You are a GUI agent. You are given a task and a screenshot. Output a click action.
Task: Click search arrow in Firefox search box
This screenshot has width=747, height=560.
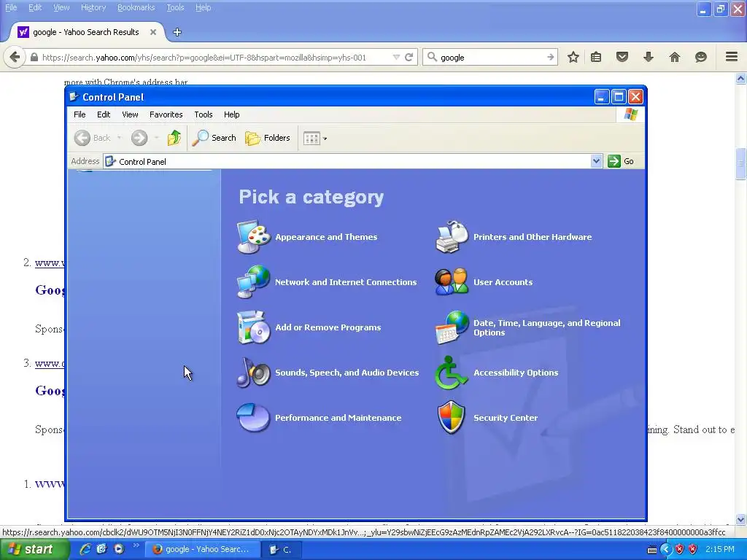pos(550,57)
